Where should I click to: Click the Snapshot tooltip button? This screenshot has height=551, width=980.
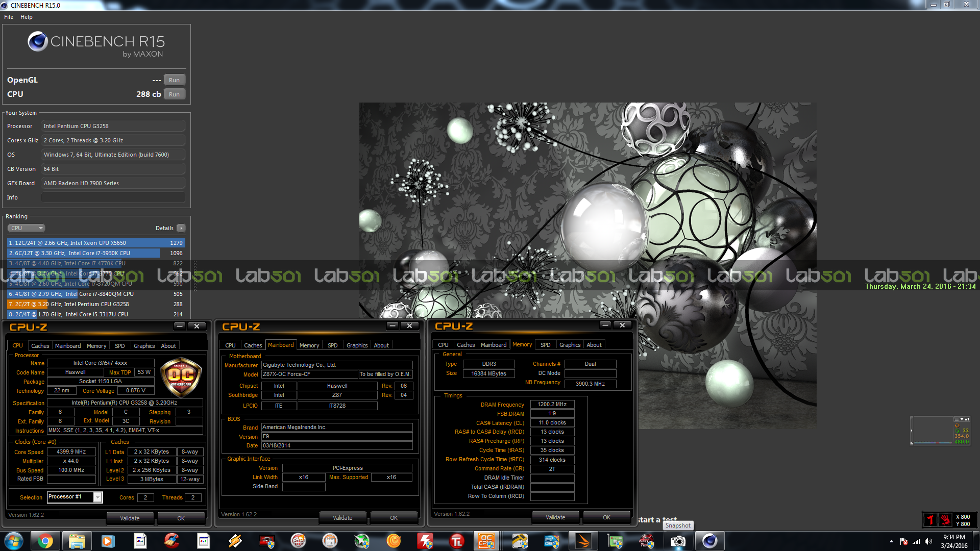678,525
